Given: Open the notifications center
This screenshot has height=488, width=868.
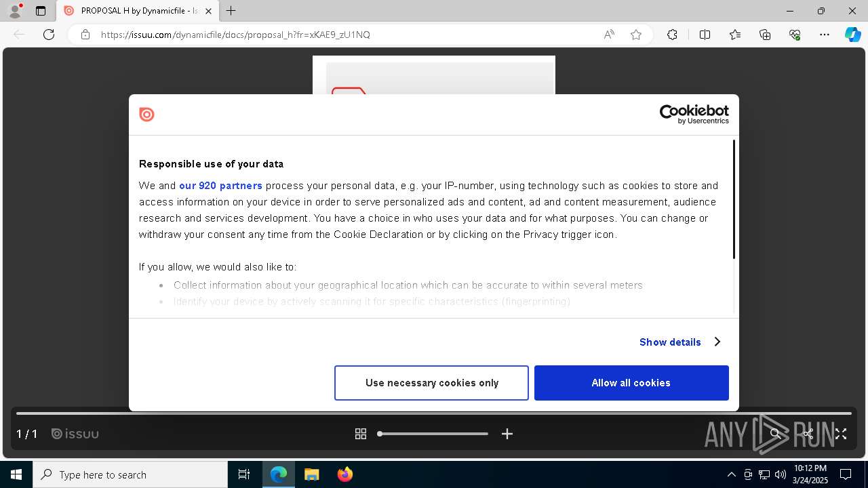Looking at the screenshot, I should [x=846, y=474].
